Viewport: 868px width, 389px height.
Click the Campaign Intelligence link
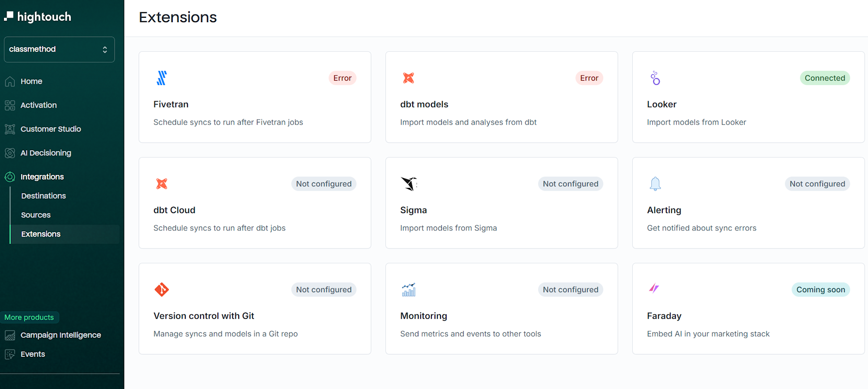point(60,335)
